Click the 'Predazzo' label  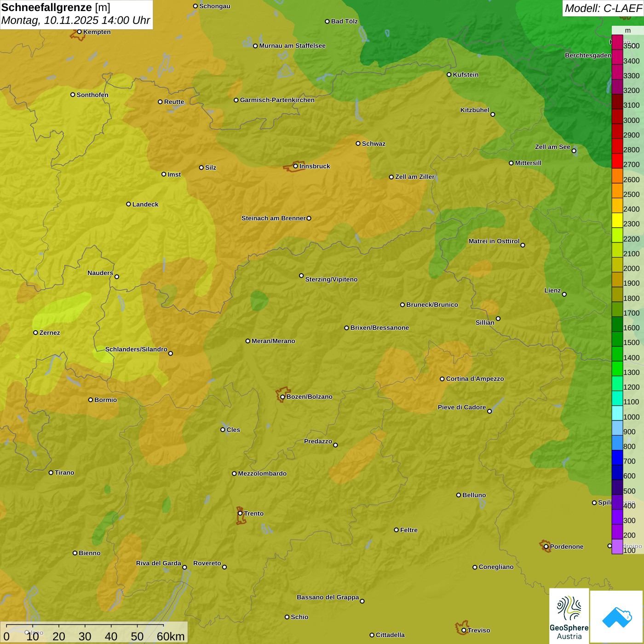[x=318, y=441]
